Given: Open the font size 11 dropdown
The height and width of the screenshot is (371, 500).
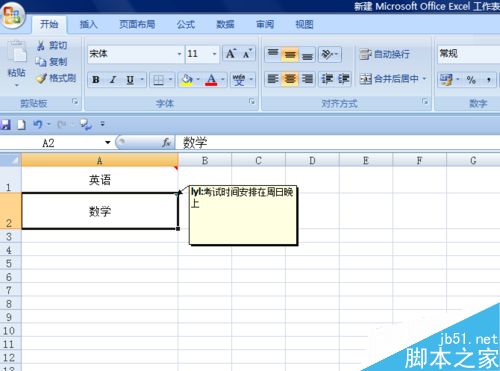Looking at the screenshot, I should (214, 54).
